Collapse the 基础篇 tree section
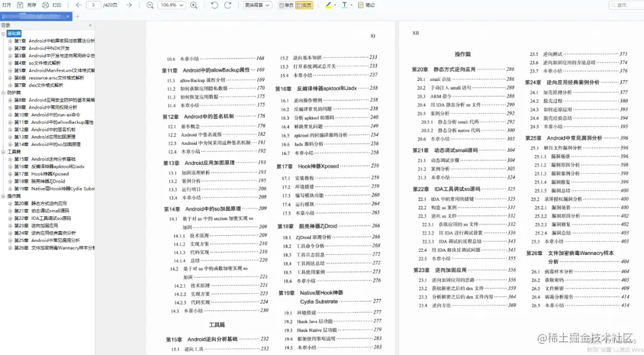Viewport: 644px width, 355px height. [4, 33]
